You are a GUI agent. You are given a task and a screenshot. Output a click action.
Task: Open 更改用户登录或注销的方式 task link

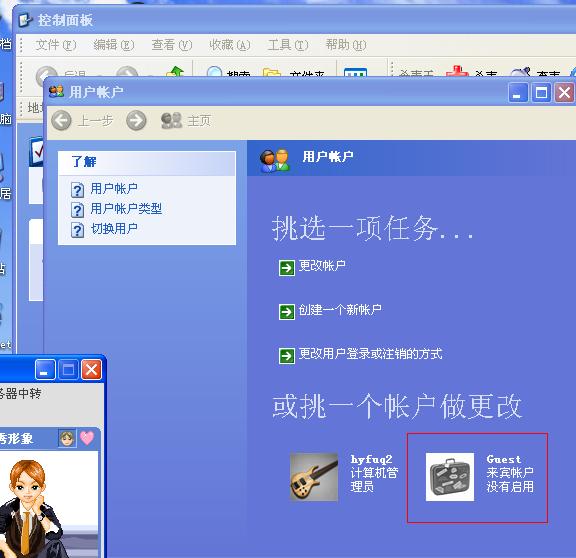(x=370, y=354)
